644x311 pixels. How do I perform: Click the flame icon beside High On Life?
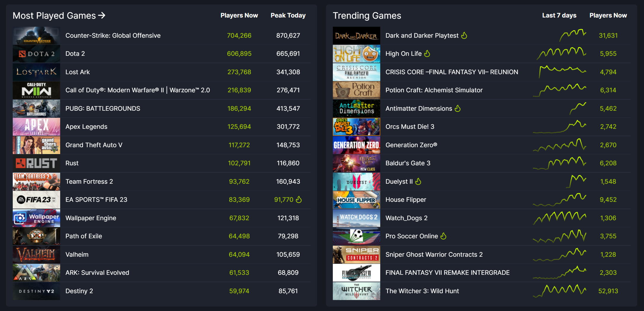(427, 53)
